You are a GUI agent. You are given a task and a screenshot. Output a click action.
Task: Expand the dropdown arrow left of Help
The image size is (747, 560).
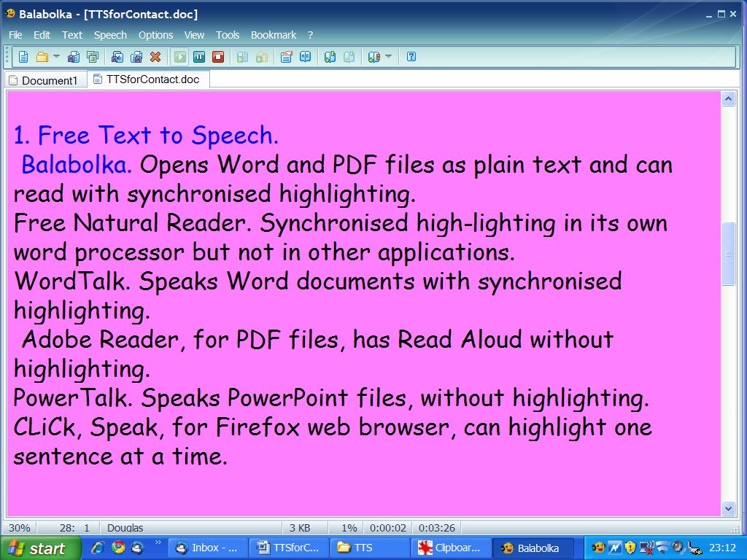pyautogui.click(x=388, y=57)
